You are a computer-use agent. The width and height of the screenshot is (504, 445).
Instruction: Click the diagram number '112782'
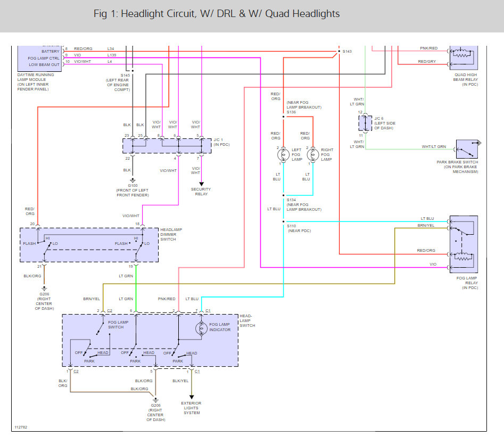tap(21, 427)
